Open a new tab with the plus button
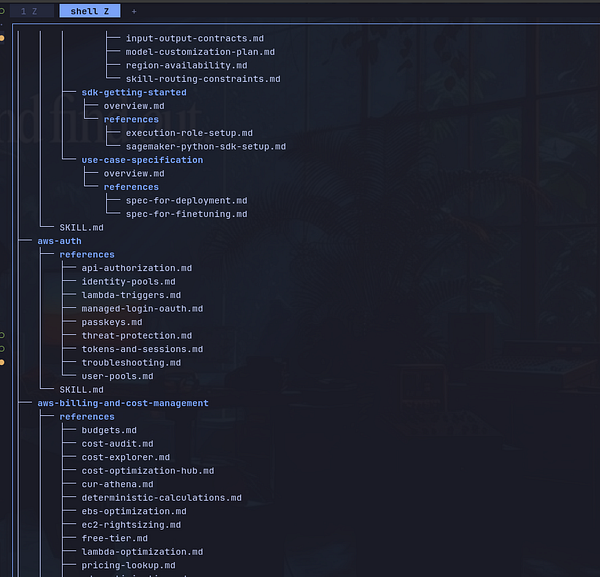Viewport: 600px width, 577px height. [134, 11]
